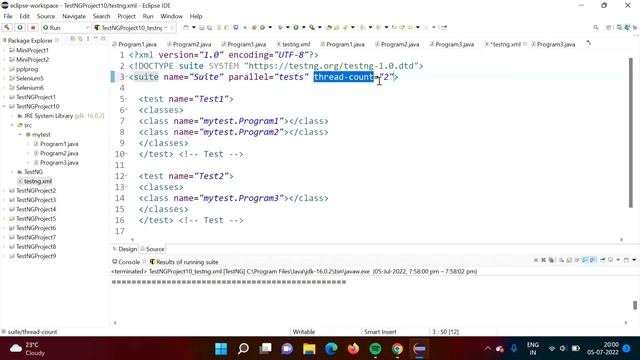The width and height of the screenshot is (640, 360).
Task: Open the Window menu
Action: (x=171, y=16)
